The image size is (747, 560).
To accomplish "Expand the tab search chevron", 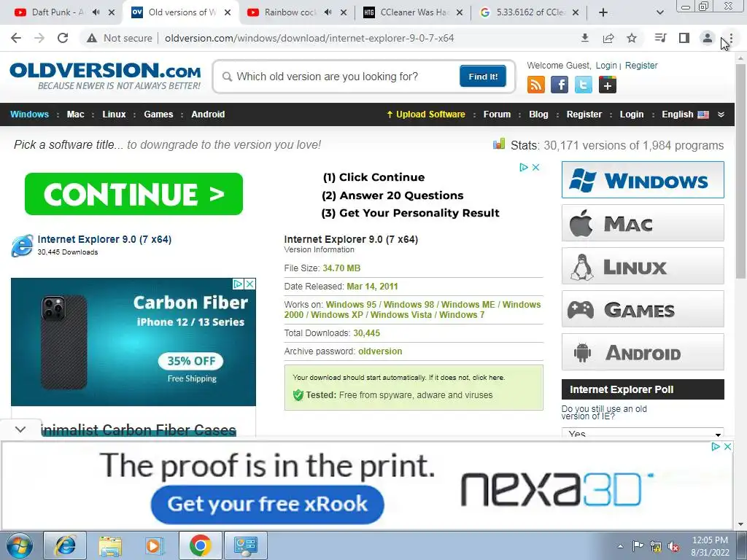I will click(x=659, y=12).
